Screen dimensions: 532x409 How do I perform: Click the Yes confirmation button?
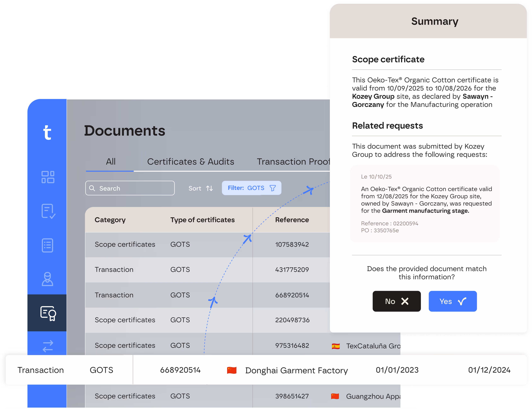click(x=453, y=301)
